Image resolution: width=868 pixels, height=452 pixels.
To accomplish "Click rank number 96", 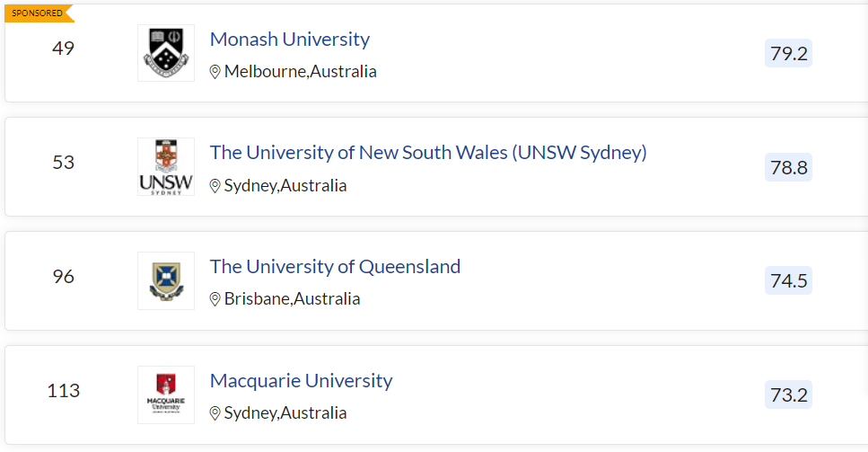I will (63, 277).
